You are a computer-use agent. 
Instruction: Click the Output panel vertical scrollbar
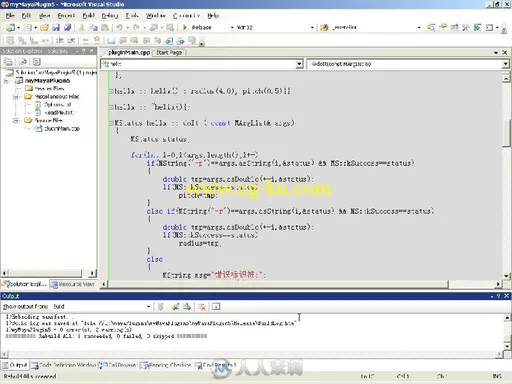coord(507,332)
